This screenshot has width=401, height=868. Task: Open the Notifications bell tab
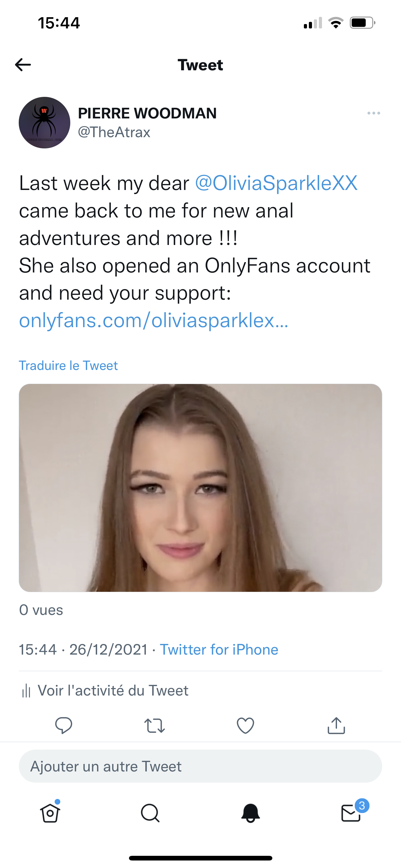point(250,813)
